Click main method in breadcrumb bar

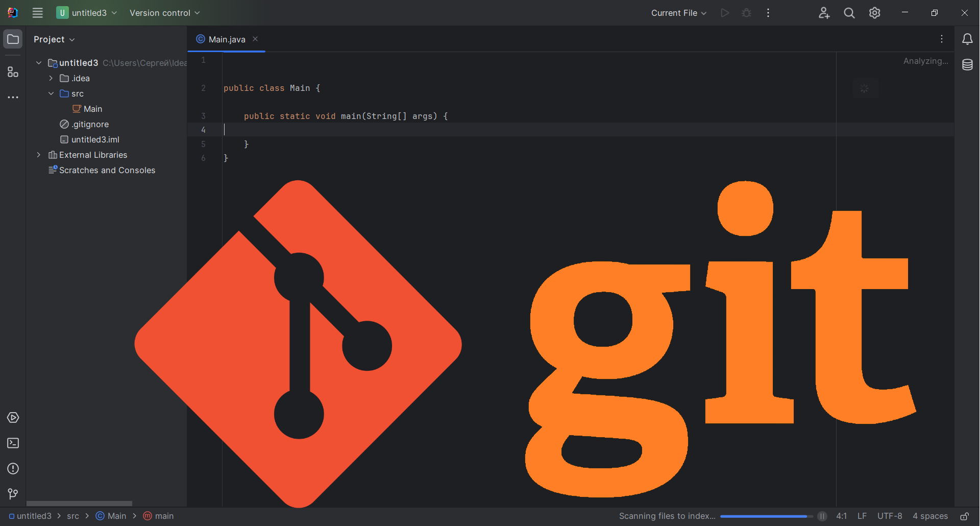pyautogui.click(x=158, y=516)
